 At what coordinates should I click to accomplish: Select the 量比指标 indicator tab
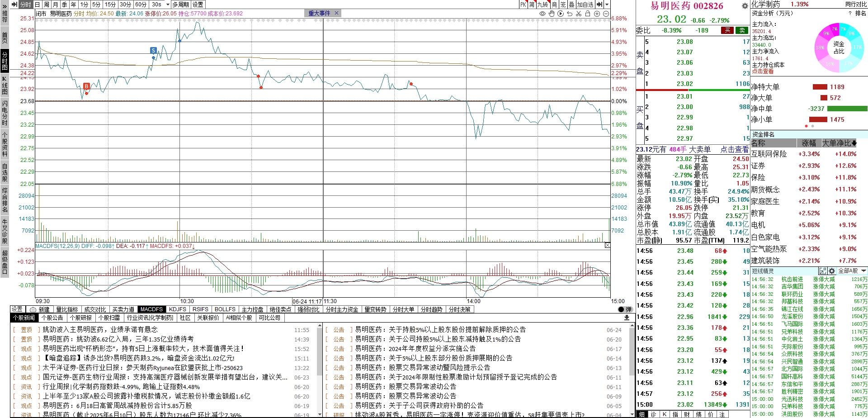[x=67, y=309]
